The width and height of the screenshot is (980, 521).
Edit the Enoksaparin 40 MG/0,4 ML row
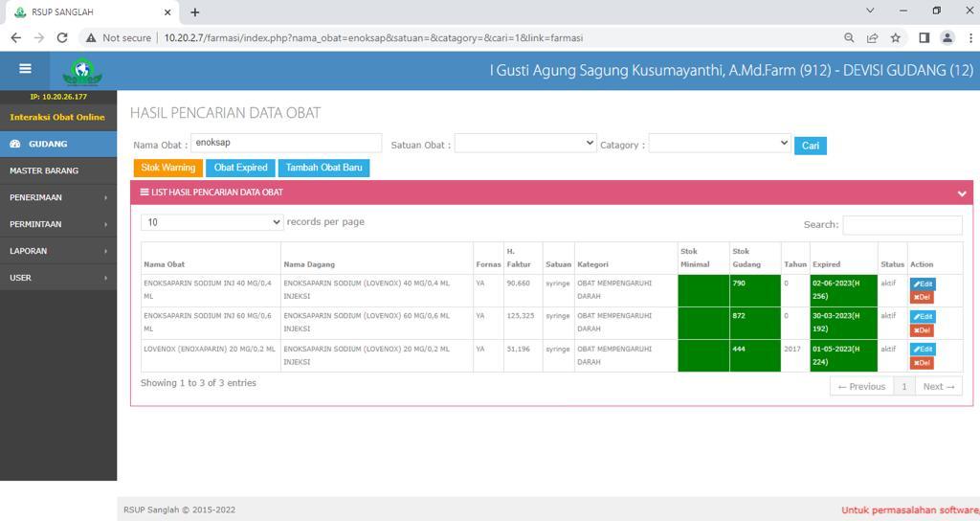(923, 283)
